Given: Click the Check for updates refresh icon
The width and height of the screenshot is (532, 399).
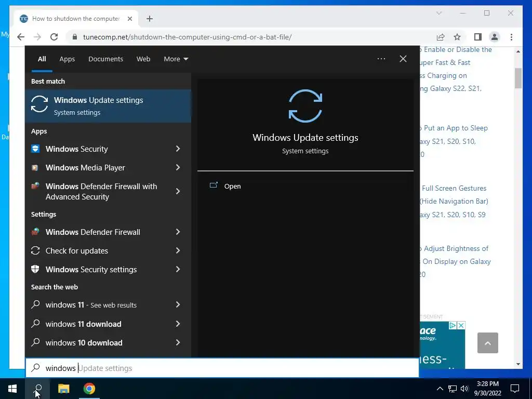Looking at the screenshot, I should tap(35, 250).
